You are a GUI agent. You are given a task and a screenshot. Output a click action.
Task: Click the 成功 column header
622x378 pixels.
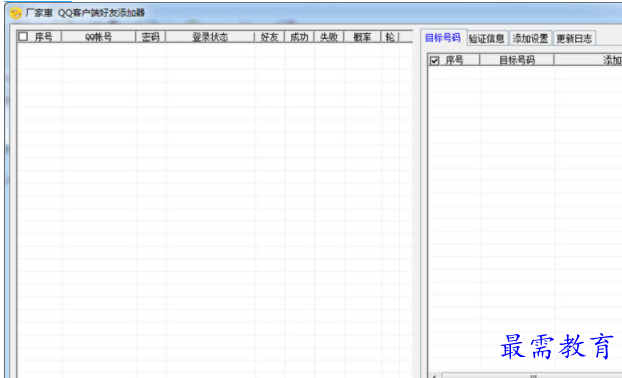299,37
